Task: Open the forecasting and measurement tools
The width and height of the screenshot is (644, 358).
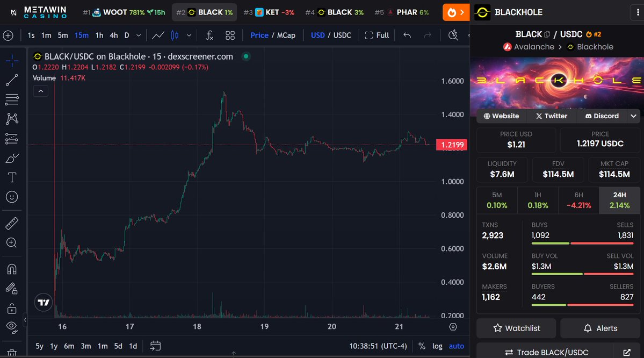Action: coord(12,139)
